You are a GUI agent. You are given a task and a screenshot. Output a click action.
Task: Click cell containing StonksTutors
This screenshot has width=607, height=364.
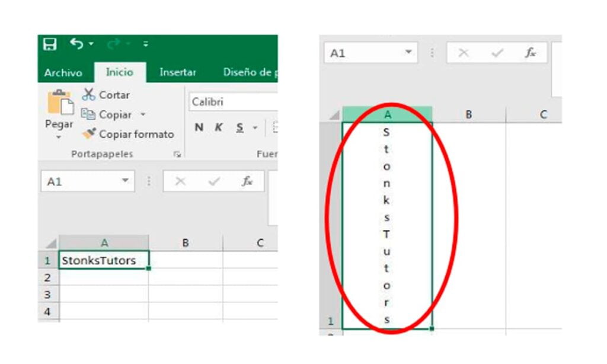tap(104, 260)
